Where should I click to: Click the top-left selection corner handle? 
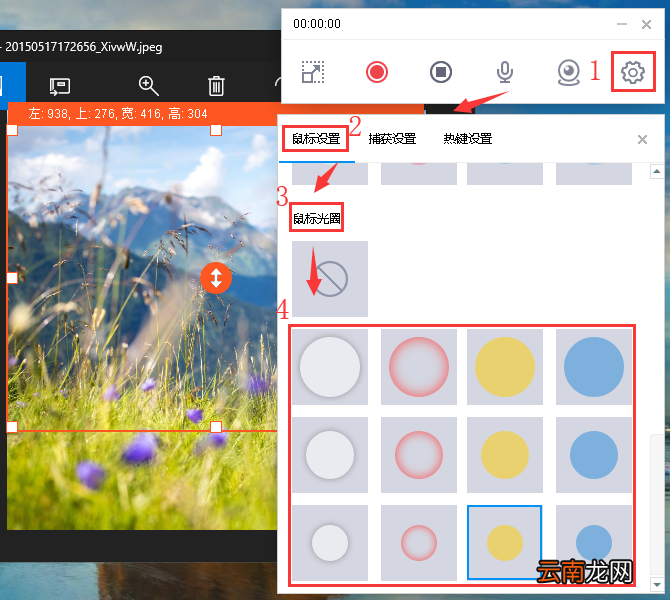(12, 129)
